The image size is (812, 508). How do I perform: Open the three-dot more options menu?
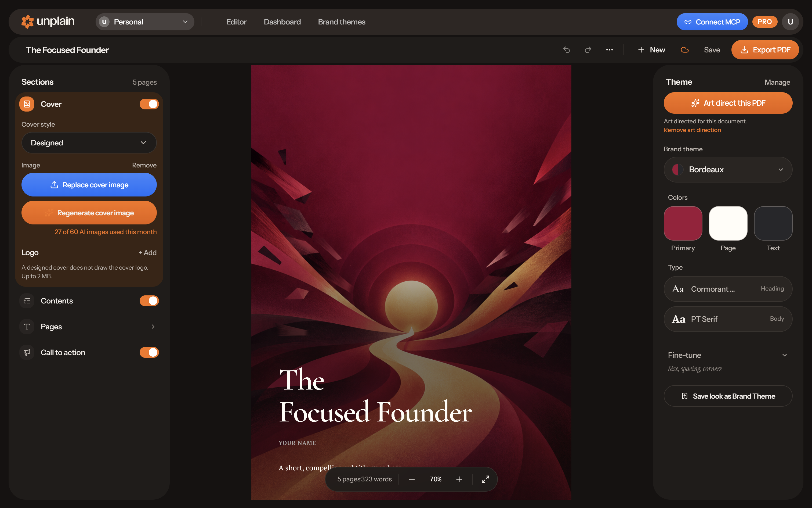pos(609,50)
